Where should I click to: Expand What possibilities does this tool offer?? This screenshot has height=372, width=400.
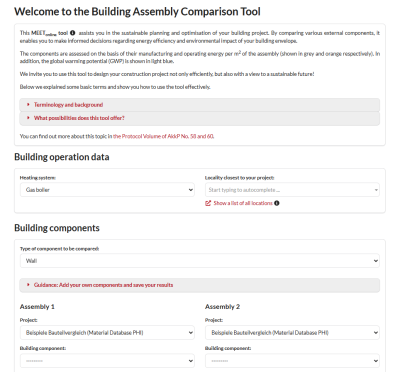[x=200, y=118]
